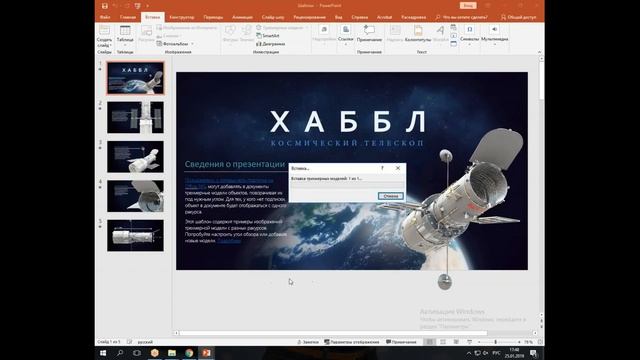Insert a comment (Примечание)
This screenshot has width=640, height=360.
tap(369, 34)
